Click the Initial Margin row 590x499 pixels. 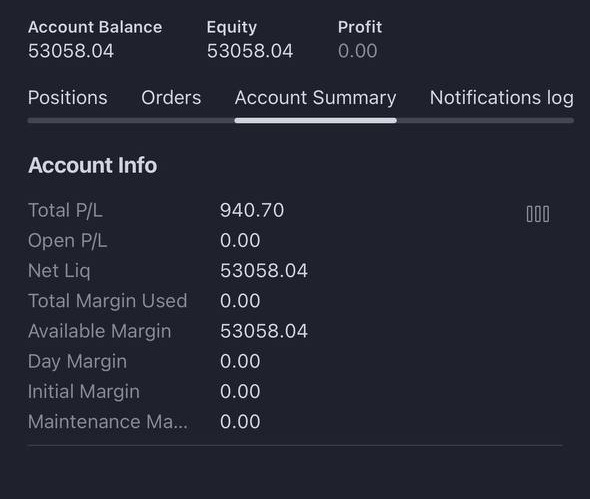pyautogui.click(x=295, y=391)
